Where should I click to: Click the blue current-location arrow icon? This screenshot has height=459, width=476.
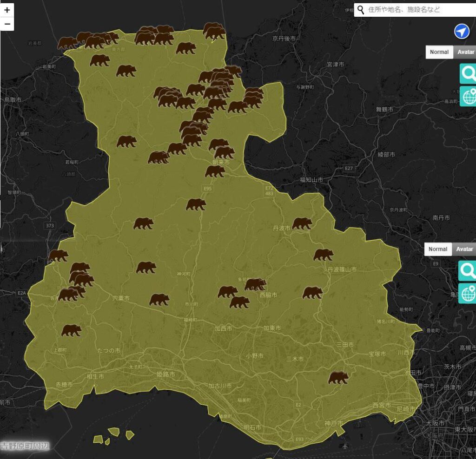pyautogui.click(x=461, y=32)
